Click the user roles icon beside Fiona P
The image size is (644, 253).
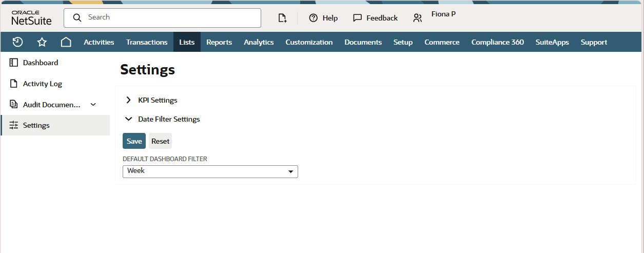pyautogui.click(x=418, y=18)
